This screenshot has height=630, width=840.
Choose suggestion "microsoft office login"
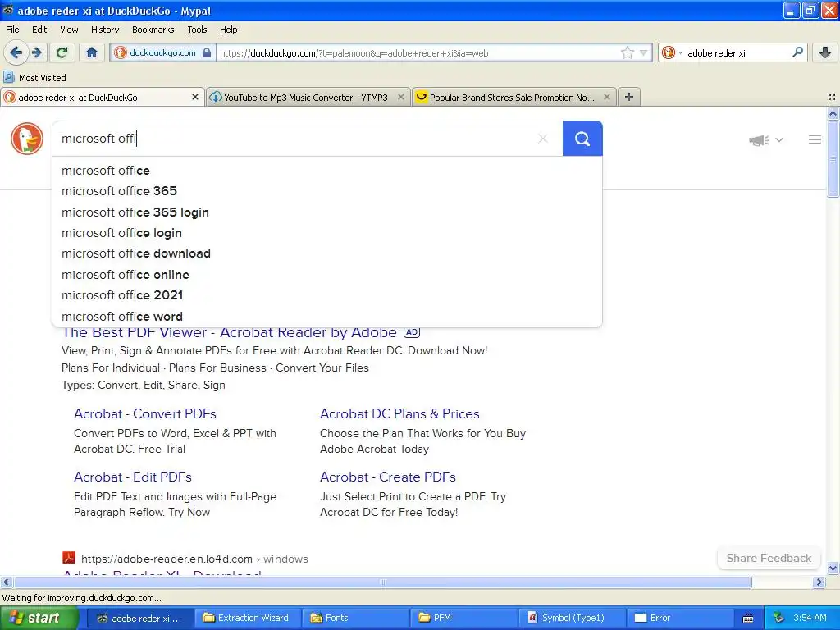point(326,233)
